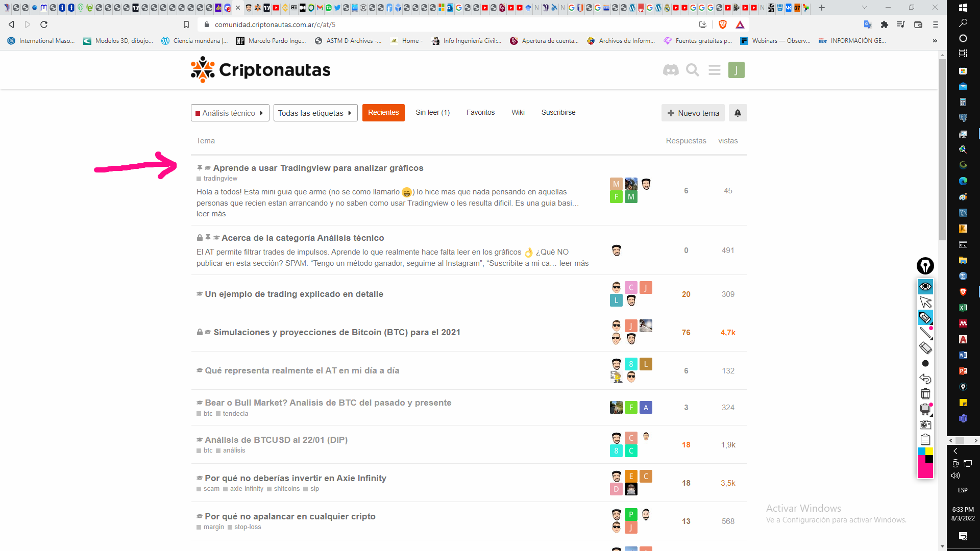Click the search magnifier in Criptonautas header
Image resolution: width=980 pixels, height=551 pixels.
(x=693, y=70)
